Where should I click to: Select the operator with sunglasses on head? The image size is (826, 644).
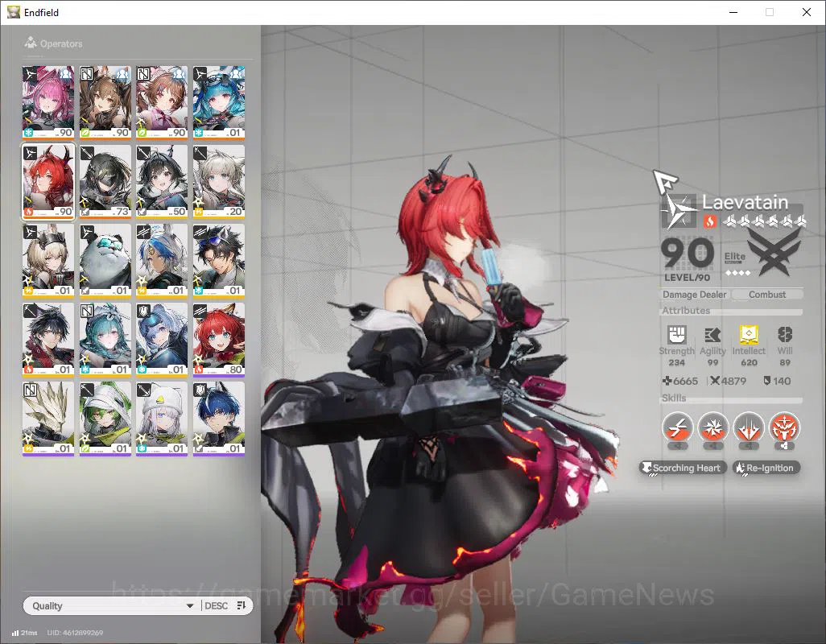click(219, 260)
